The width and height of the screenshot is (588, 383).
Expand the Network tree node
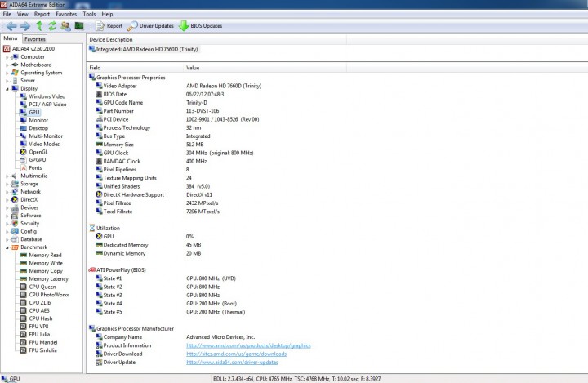tap(7, 192)
